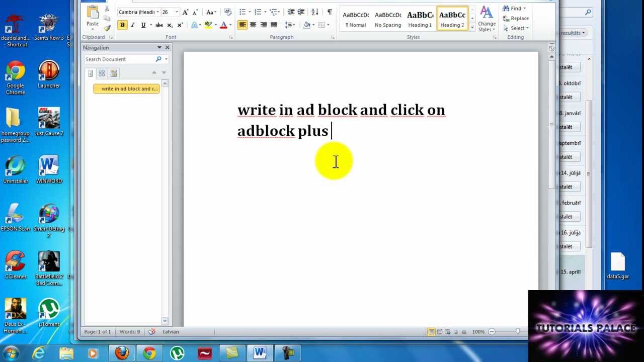Open the Font dialog launcher
This screenshot has height=362, width=644.
[x=231, y=38]
